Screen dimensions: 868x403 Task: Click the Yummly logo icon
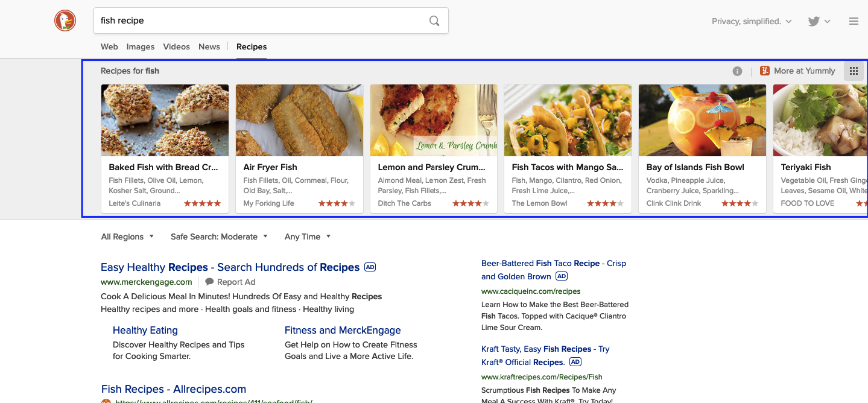764,71
